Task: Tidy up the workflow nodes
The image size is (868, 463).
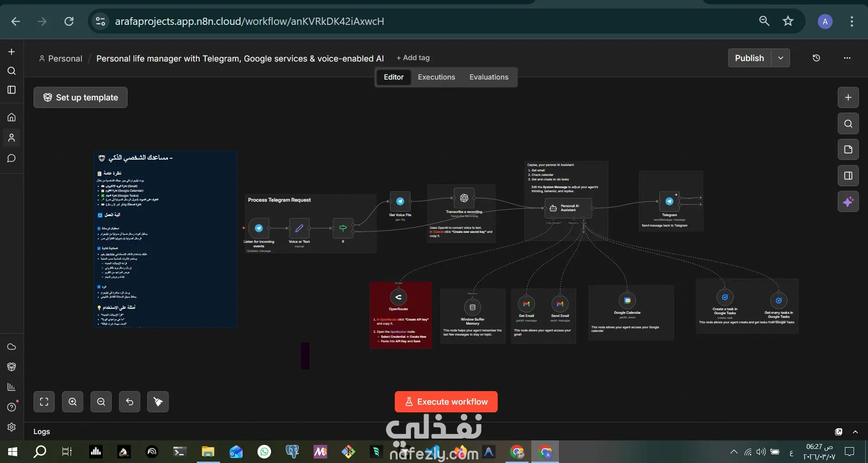Action: (x=158, y=402)
